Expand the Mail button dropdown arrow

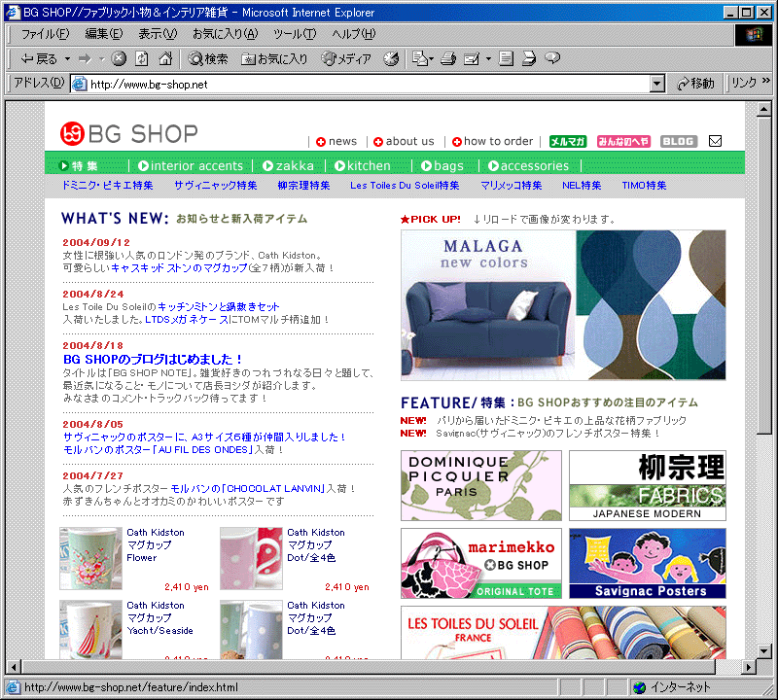431,59
